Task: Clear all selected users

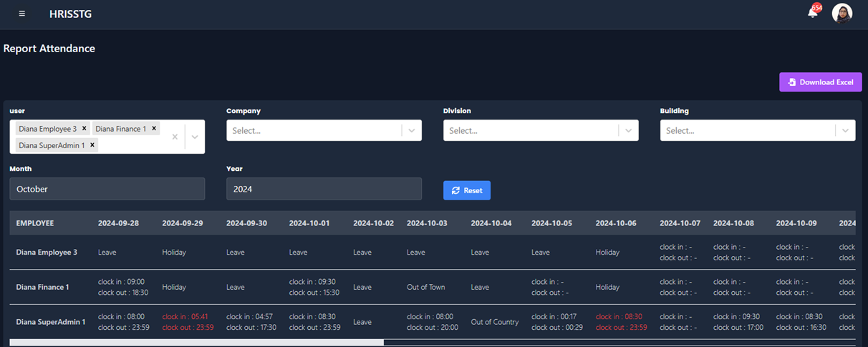Action: click(175, 137)
